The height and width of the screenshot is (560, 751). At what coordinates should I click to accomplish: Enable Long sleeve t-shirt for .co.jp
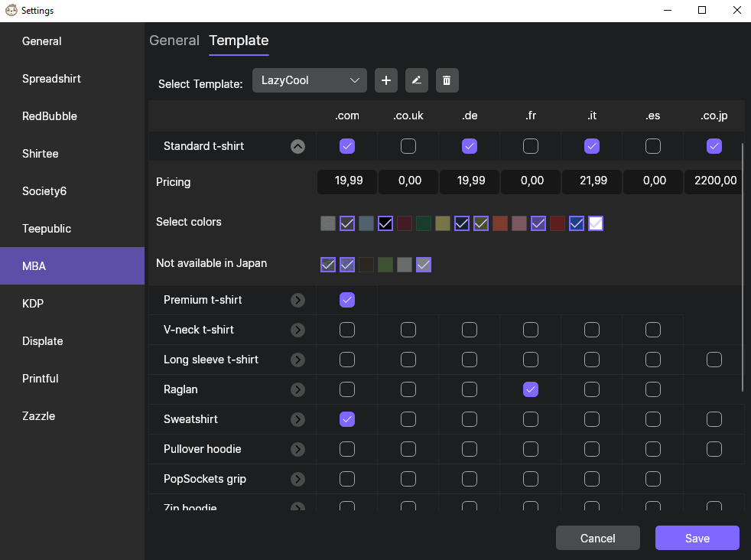tap(714, 360)
